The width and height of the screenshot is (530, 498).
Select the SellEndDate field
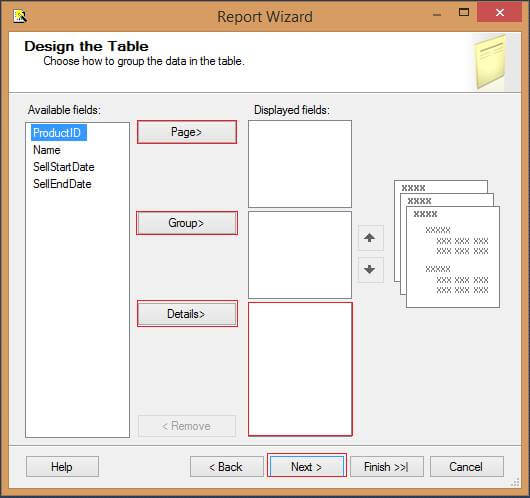click(x=62, y=184)
